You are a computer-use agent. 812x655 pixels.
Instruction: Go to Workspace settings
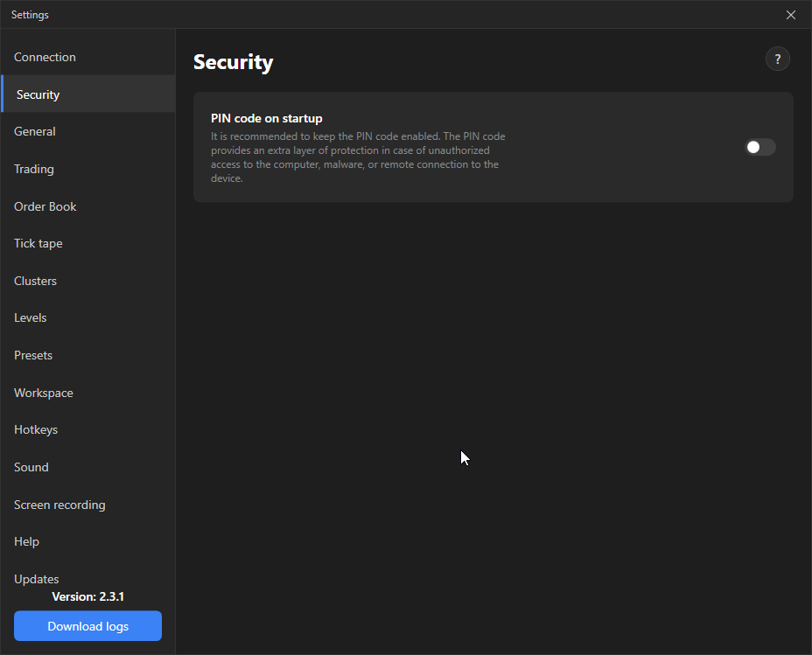point(88,393)
